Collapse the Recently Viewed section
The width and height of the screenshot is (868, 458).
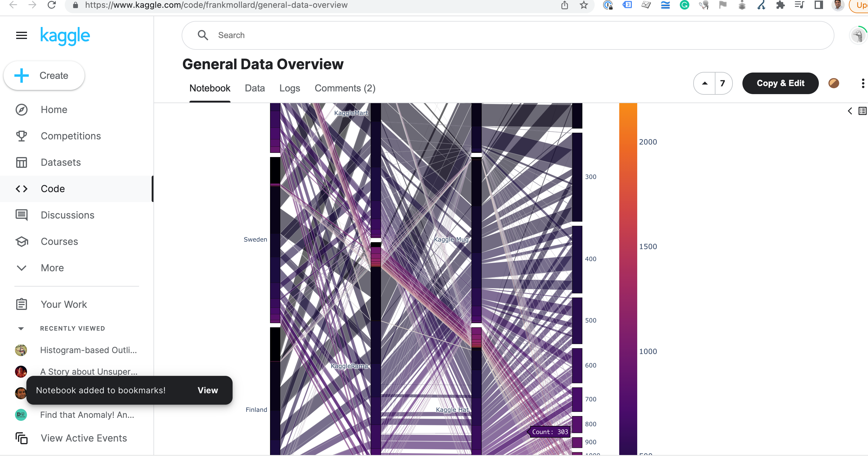pos(21,329)
